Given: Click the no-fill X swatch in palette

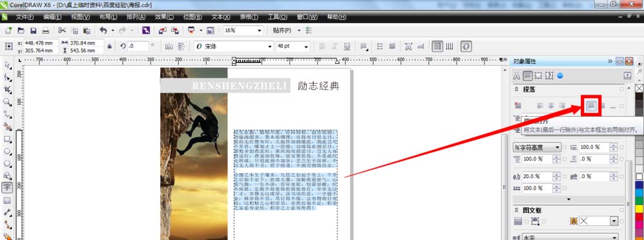Looking at the screenshot, I should click(x=639, y=88).
